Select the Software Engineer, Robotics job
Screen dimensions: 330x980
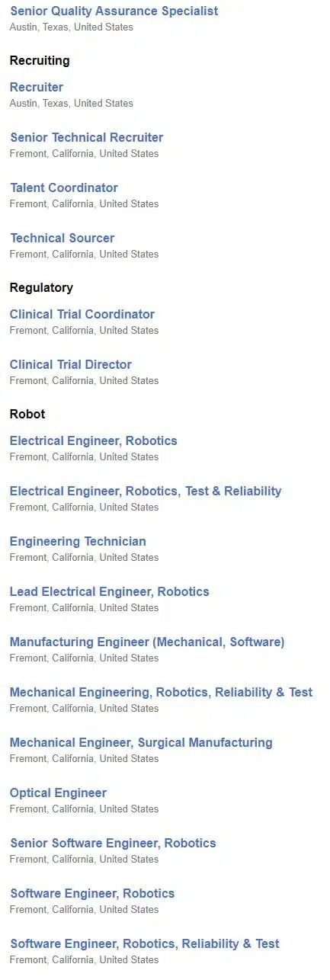[x=92, y=894]
